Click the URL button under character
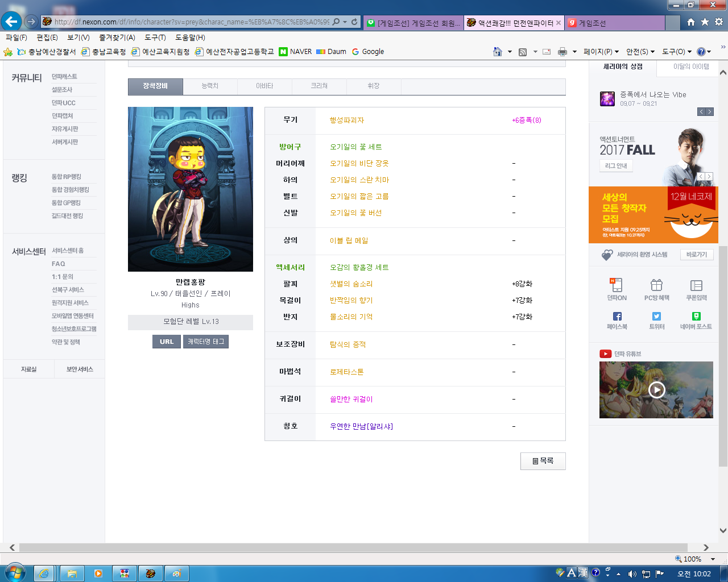This screenshot has height=582, width=728. click(x=167, y=342)
